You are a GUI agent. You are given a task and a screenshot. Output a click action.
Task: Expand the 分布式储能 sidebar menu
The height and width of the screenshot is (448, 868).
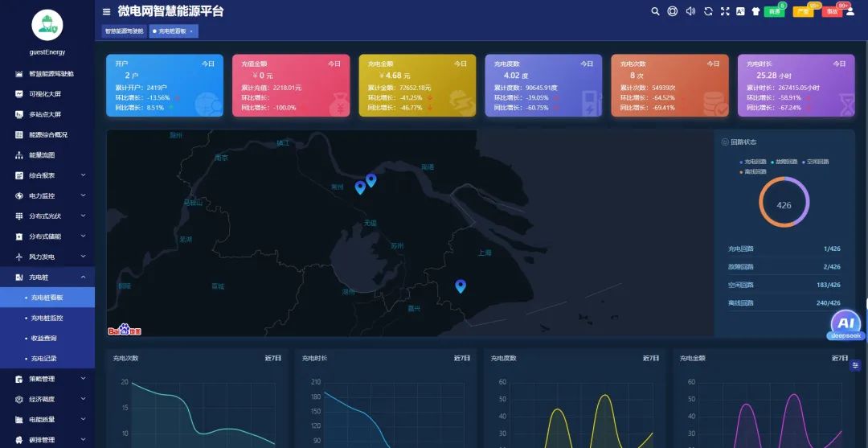(47, 236)
